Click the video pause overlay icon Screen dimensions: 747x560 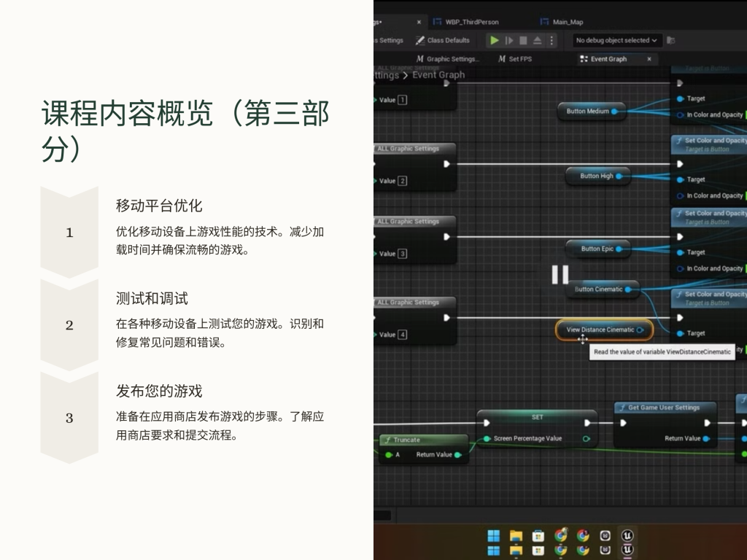(560, 275)
